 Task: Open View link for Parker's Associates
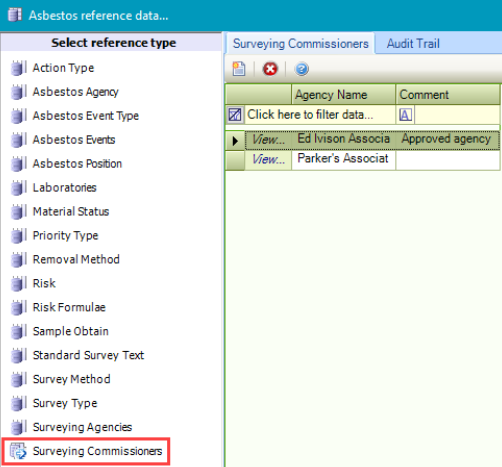coord(268,159)
